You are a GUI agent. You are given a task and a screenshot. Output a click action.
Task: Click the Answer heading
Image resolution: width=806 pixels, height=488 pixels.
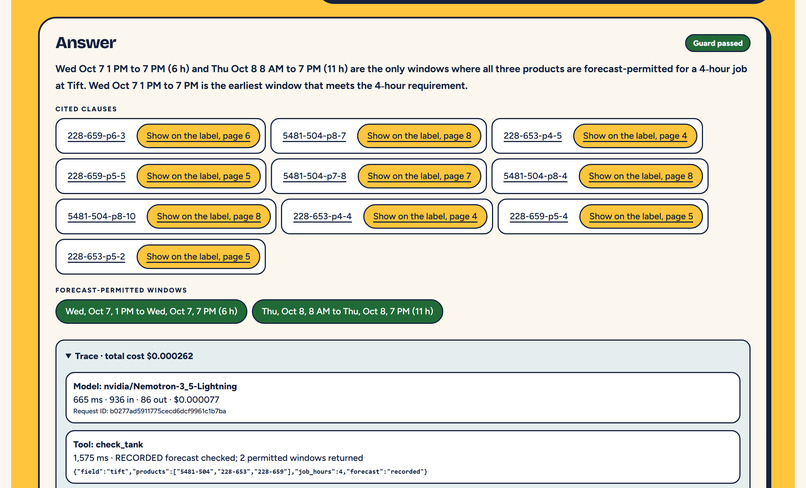pyautogui.click(x=86, y=43)
